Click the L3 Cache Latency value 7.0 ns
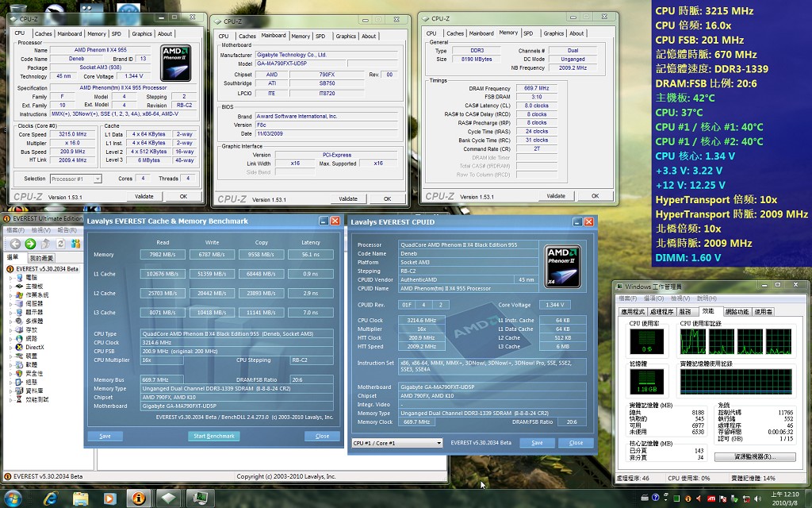Viewport: 812px width, 508px height. [311, 313]
